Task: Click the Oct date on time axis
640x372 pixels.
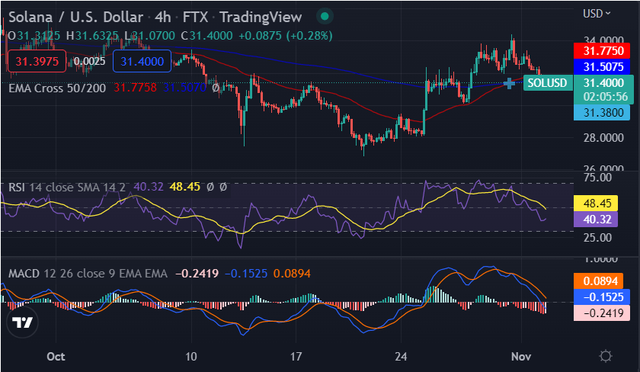Action: pos(56,356)
